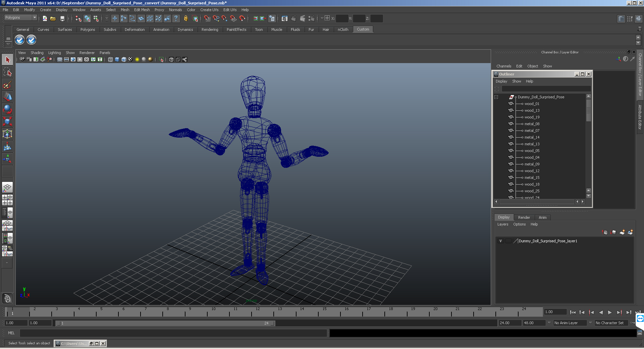Choose the Paint Selection tool

[x=7, y=85]
